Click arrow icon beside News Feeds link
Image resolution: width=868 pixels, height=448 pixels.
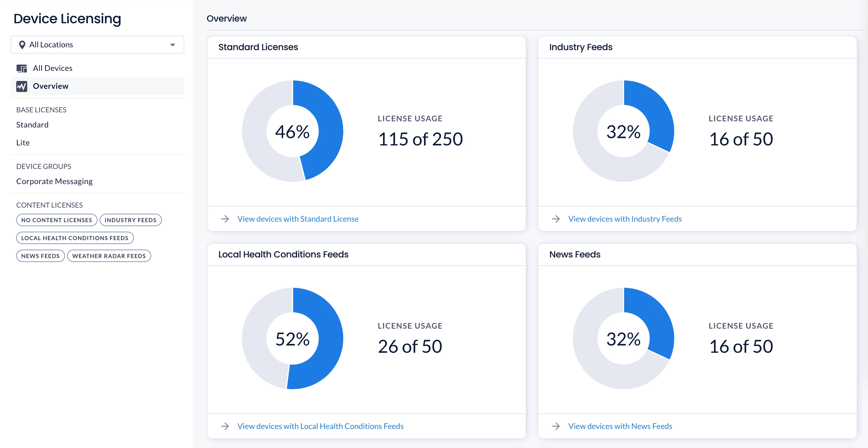[556, 426]
